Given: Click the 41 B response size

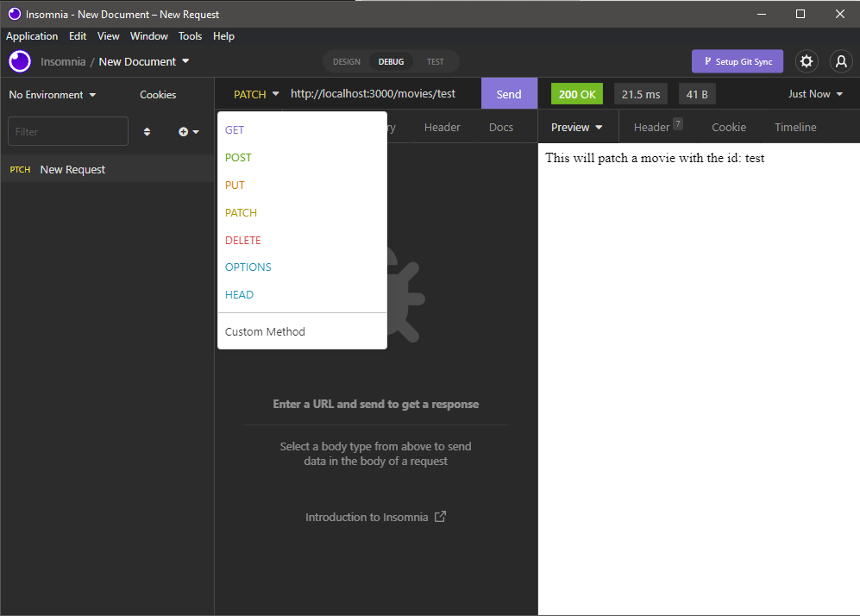Looking at the screenshot, I should point(697,94).
